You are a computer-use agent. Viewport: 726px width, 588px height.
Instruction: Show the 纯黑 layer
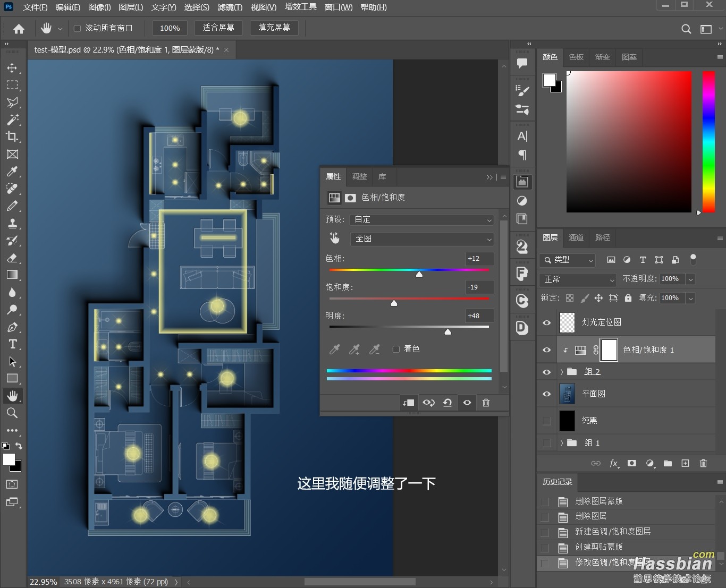click(546, 421)
